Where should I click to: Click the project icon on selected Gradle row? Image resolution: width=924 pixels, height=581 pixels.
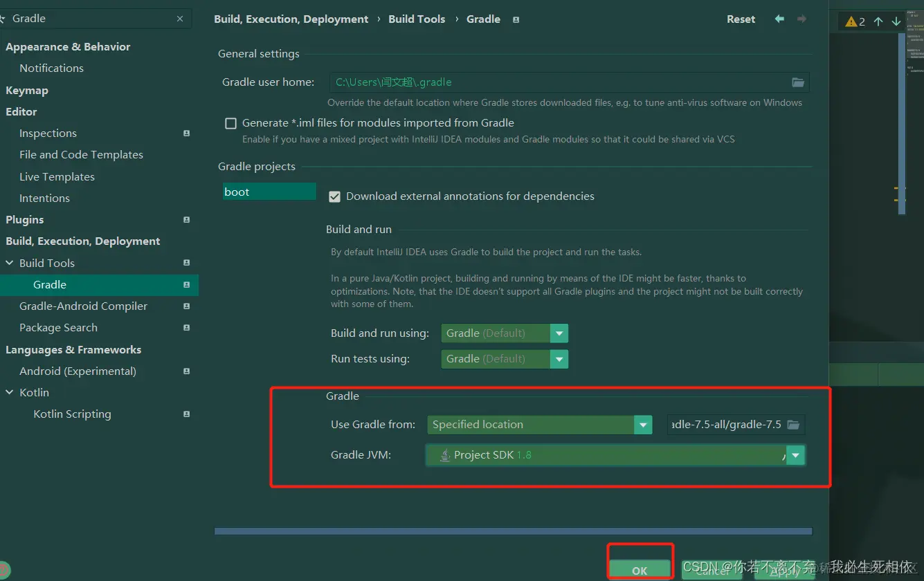(186, 285)
